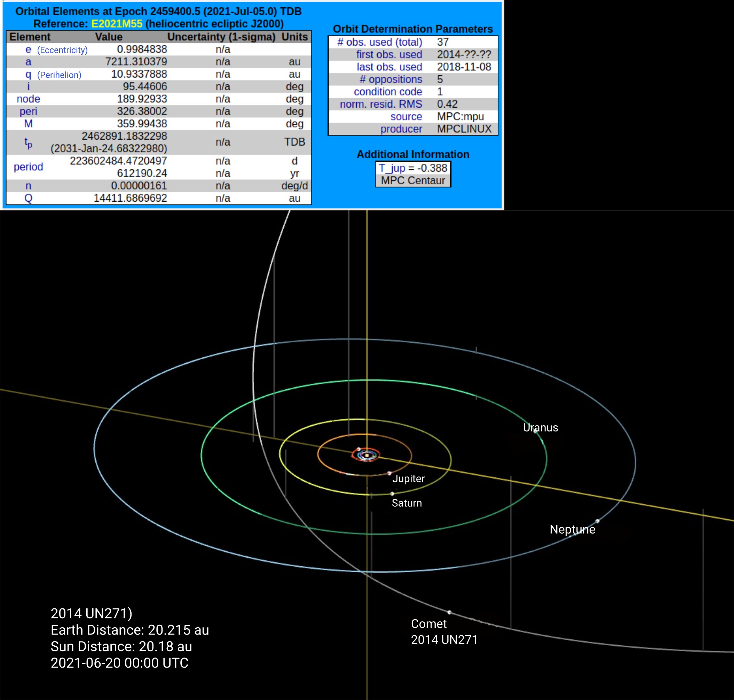This screenshot has height=700, width=734.
Task: Click the E2021M55 reference link
Action: (117, 24)
